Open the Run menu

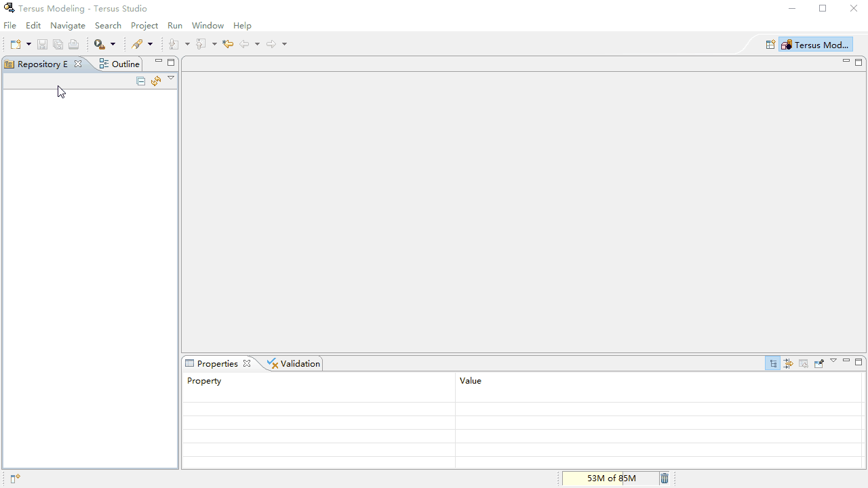(x=175, y=26)
